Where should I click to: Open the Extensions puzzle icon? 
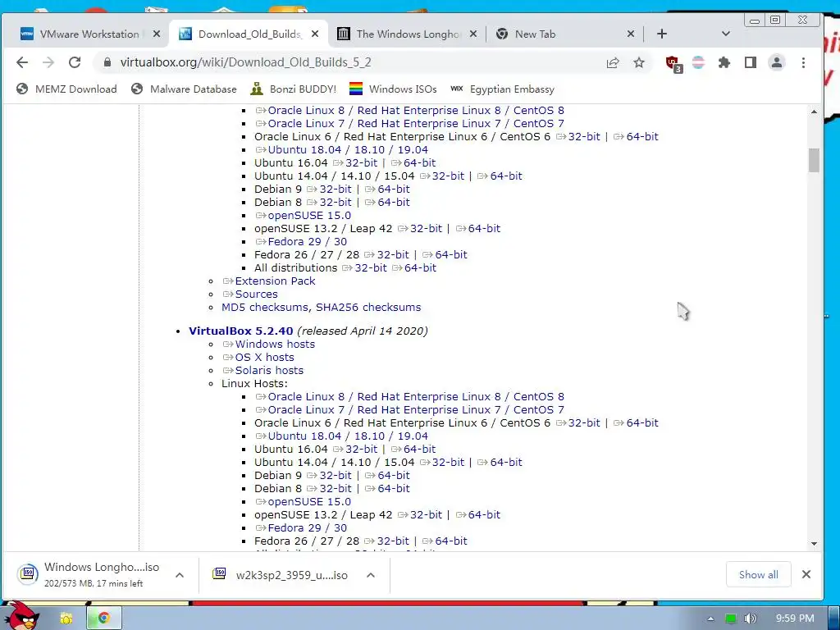[724, 62]
